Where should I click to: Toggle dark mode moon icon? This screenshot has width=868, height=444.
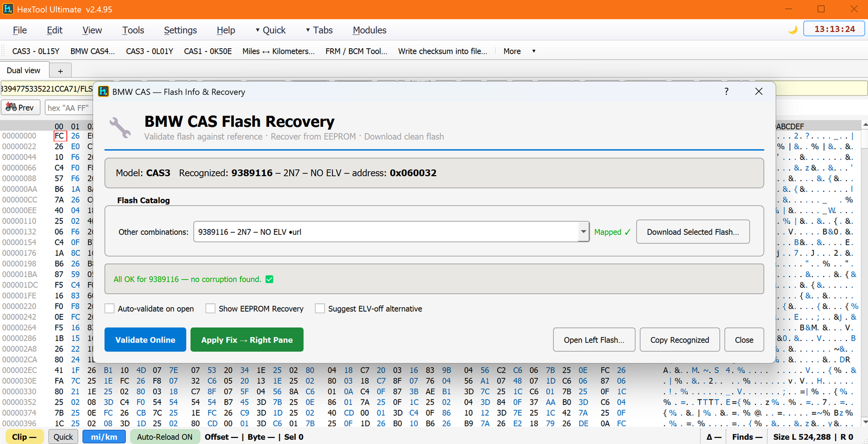793,29
